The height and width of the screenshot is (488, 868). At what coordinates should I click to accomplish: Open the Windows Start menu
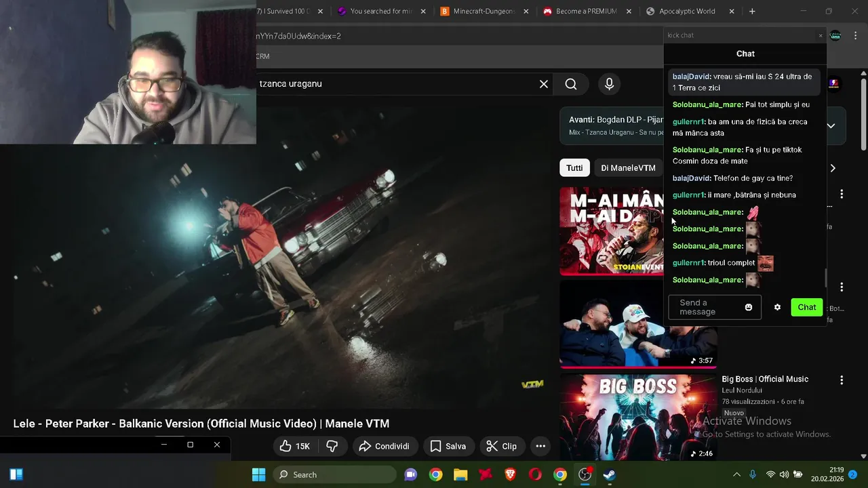click(258, 474)
